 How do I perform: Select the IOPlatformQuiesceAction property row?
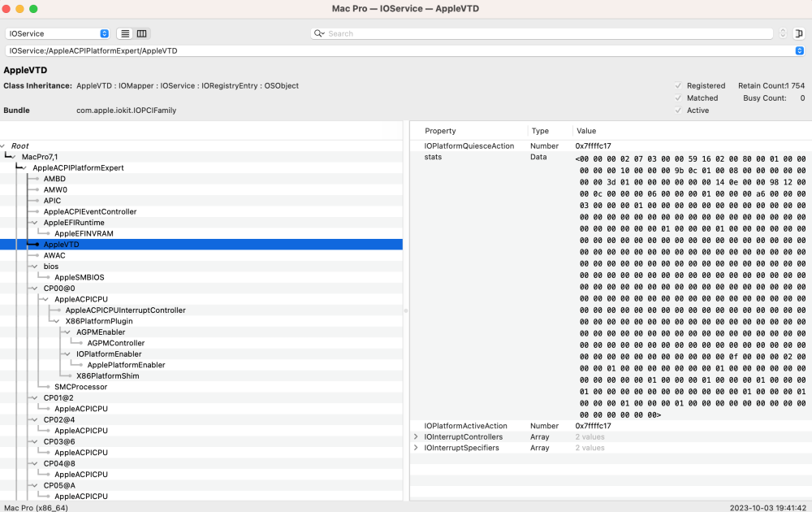[x=611, y=146]
